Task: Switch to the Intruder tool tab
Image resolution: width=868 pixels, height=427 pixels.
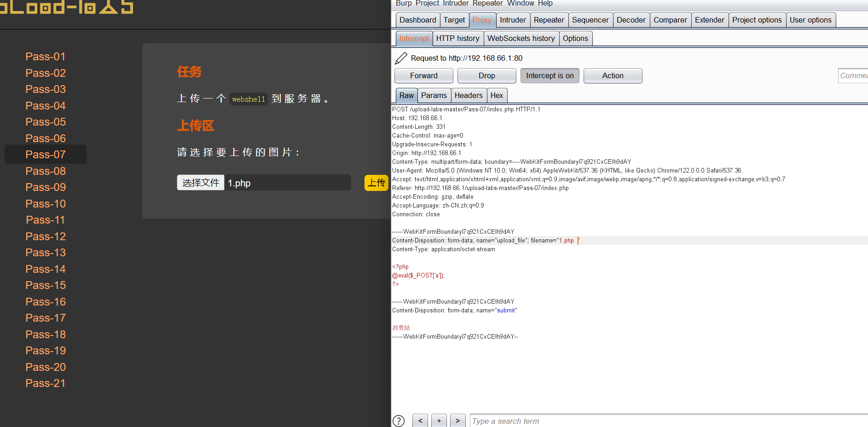Action: click(513, 20)
